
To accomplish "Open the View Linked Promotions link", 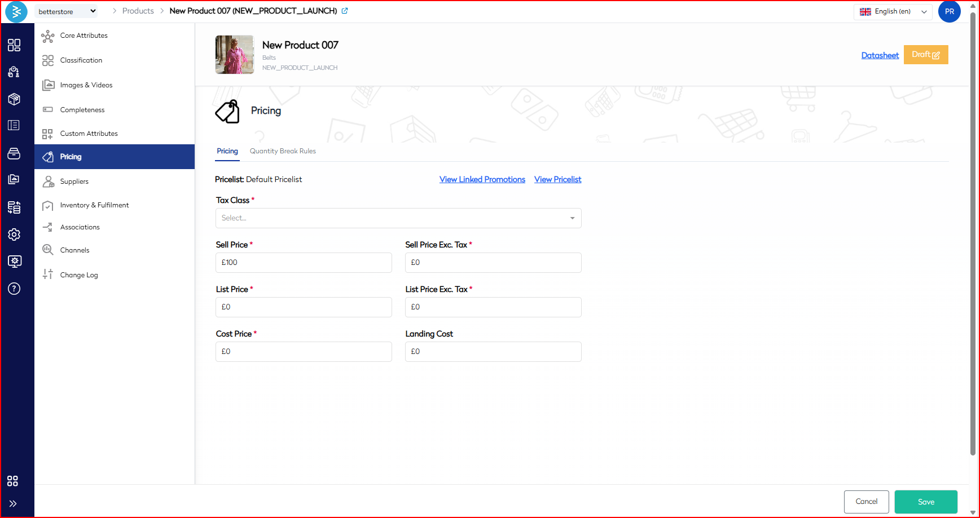I will (482, 179).
